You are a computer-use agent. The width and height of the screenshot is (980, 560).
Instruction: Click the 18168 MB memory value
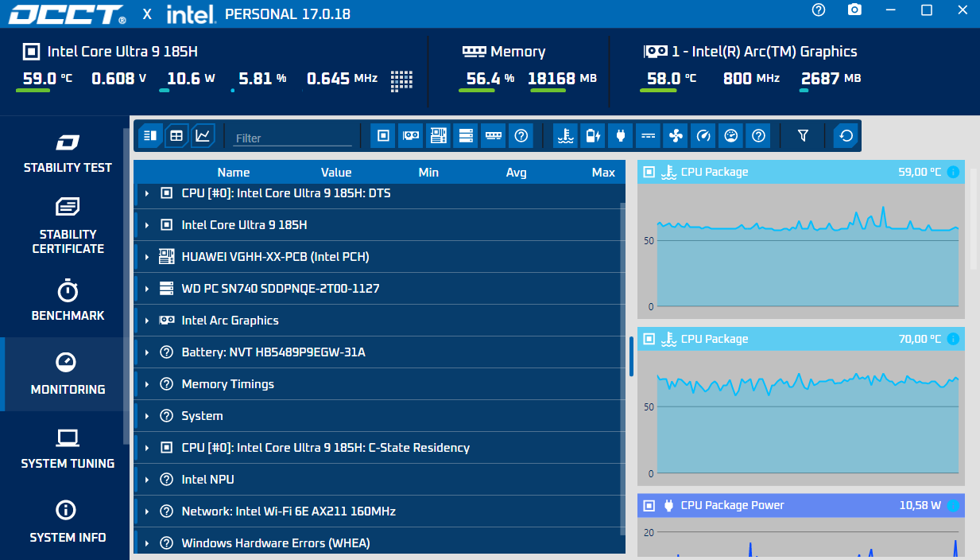click(x=562, y=79)
